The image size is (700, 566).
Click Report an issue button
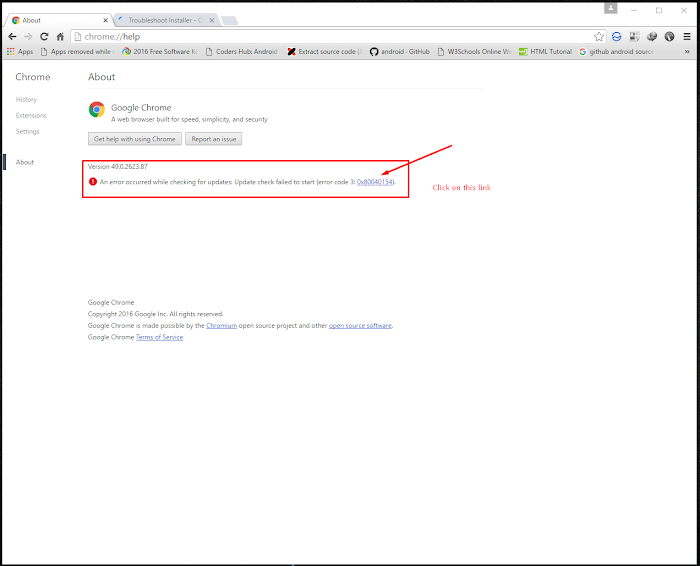coord(214,139)
